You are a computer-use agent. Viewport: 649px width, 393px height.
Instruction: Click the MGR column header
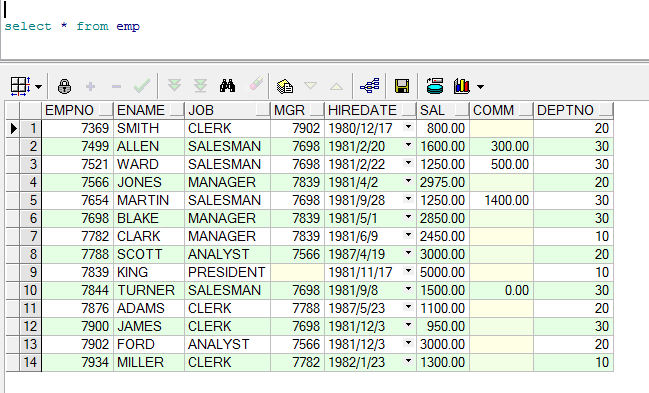[x=298, y=110]
